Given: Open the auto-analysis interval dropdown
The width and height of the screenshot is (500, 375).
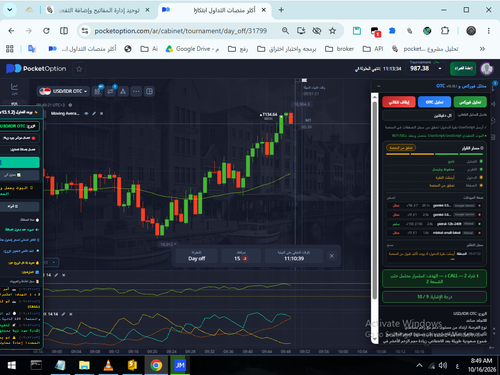Looking at the screenshot, I should (x=418, y=115).
